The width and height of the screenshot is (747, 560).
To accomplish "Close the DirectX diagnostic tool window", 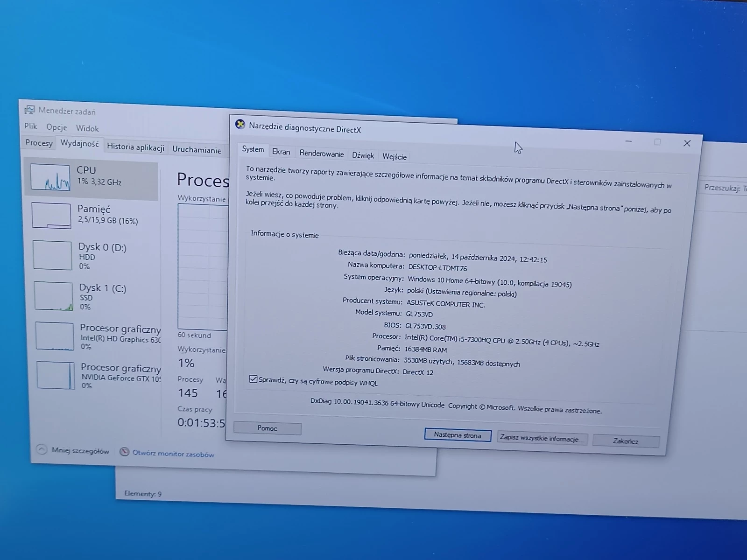I will pyautogui.click(x=687, y=143).
